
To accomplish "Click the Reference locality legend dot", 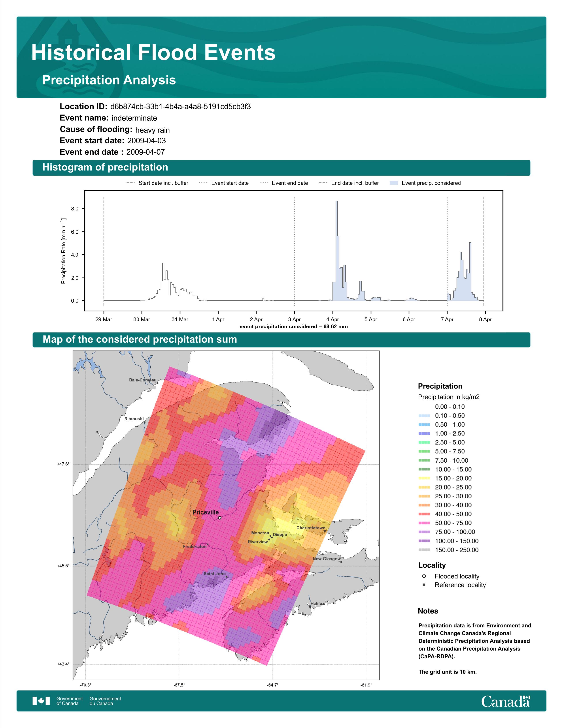I will click(424, 585).
